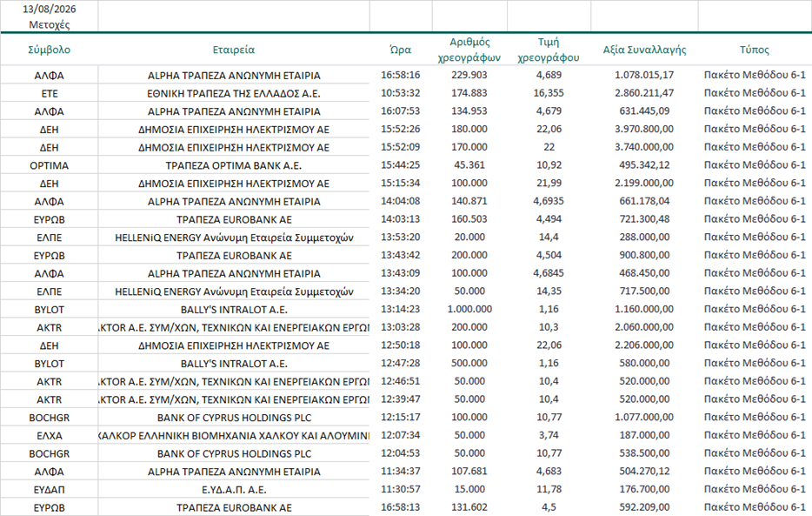Image resolution: width=812 pixels, height=516 pixels.
Task: Select quantity cell 1.000.000
Action: pyautogui.click(x=469, y=309)
